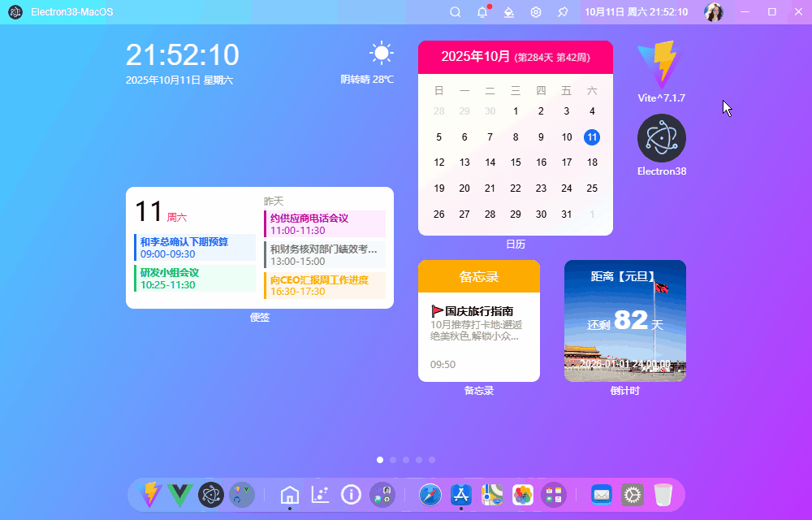Screen dimensions: 812x520
Task: Open search from the title bar
Action: [455, 11]
